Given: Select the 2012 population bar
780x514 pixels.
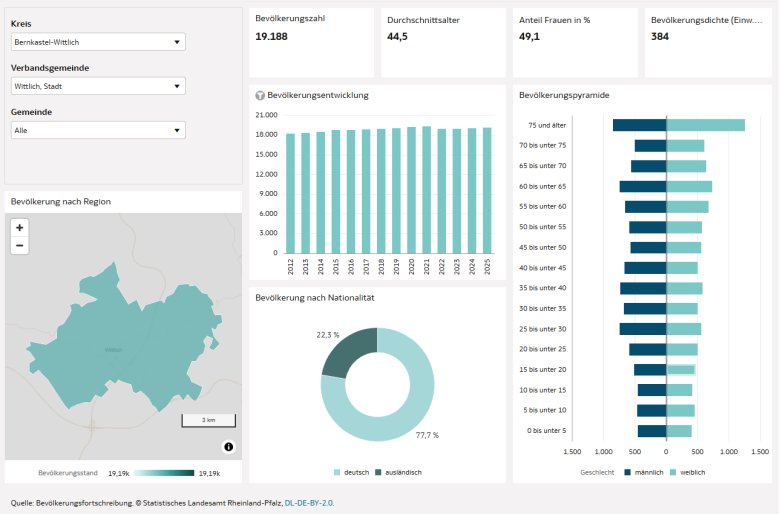Looking at the screenshot, I should pyautogui.click(x=291, y=193).
